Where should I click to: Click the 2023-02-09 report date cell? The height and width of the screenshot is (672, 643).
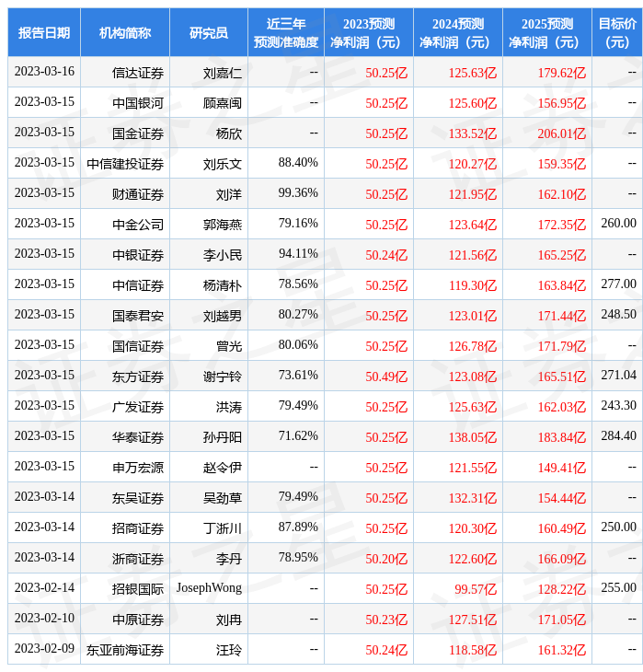point(44,648)
